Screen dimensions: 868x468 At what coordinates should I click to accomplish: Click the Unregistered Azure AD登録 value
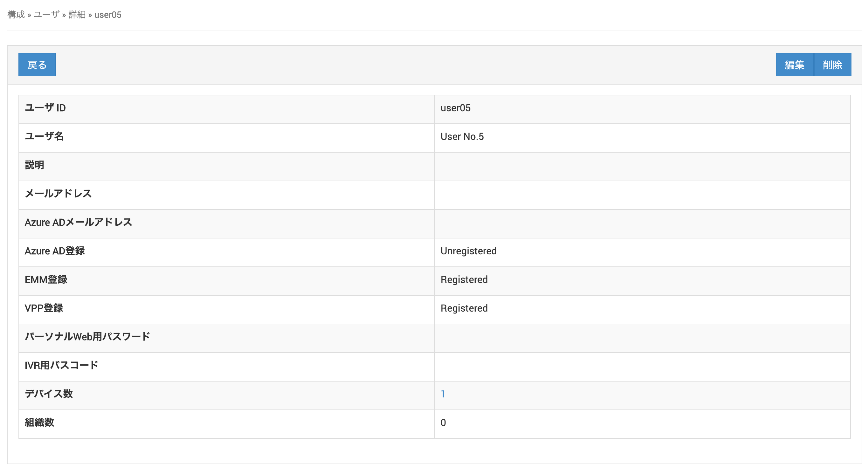click(x=468, y=251)
